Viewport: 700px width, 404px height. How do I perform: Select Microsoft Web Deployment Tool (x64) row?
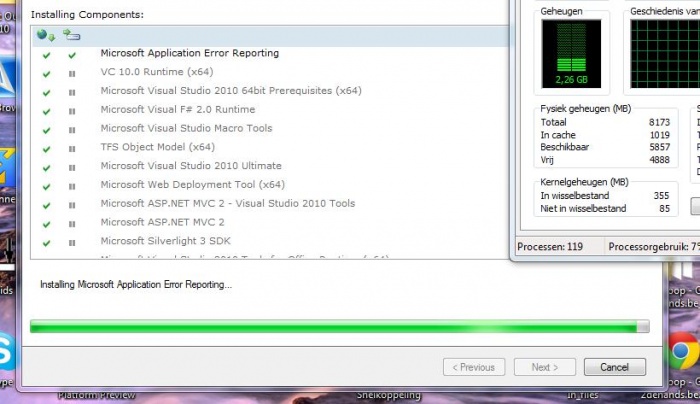tap(271, 184)
